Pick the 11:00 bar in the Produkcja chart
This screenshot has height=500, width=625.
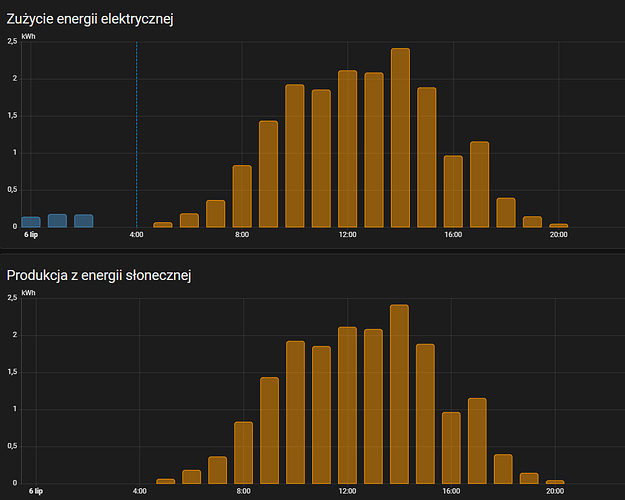321,415
